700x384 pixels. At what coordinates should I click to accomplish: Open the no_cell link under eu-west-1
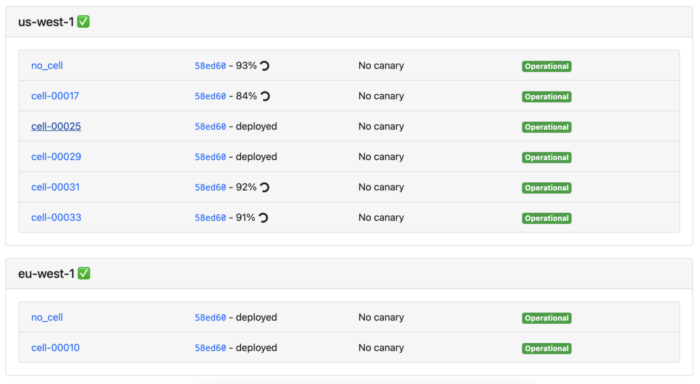[x=47, y=317]
